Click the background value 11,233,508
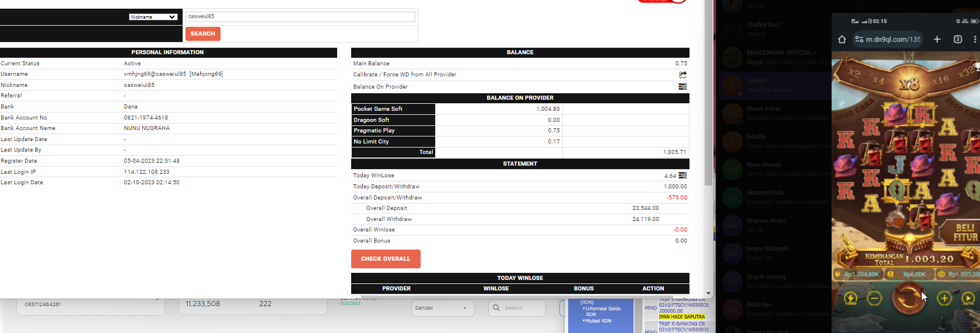 203,304
